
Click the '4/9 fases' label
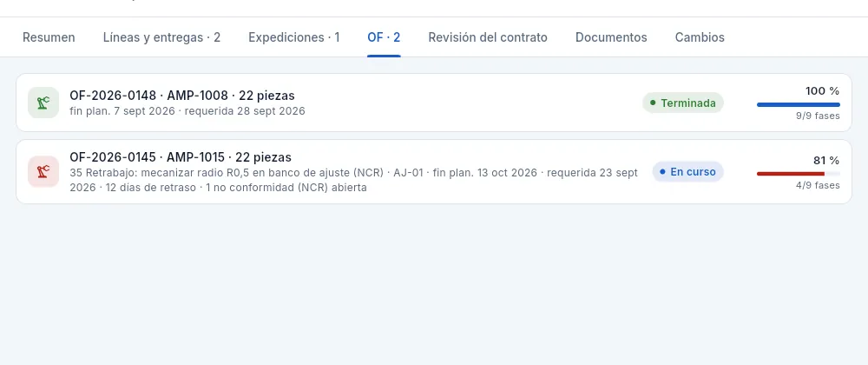tap(819, 185)
